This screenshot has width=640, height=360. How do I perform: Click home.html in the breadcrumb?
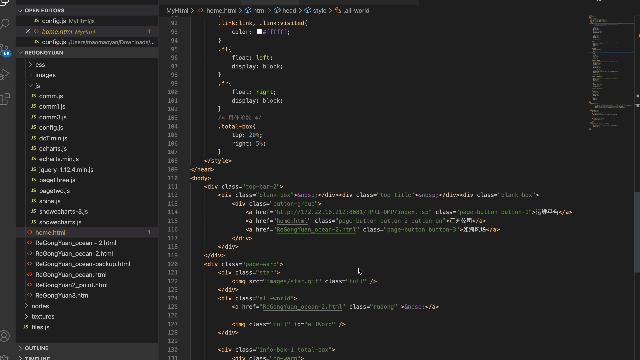tap(221, 11)
